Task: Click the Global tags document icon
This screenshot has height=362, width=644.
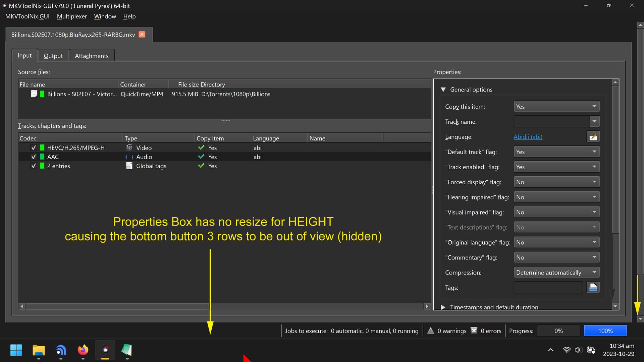Action: point(129,166)
